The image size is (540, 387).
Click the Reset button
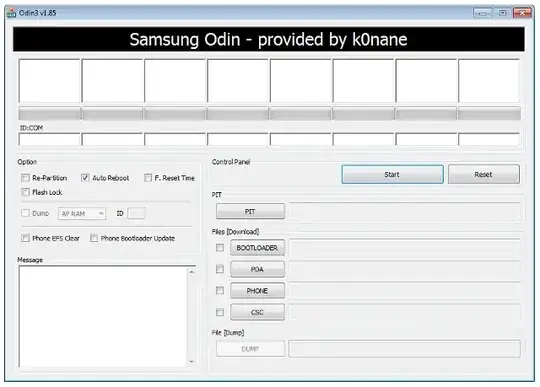tap(484, 174)
